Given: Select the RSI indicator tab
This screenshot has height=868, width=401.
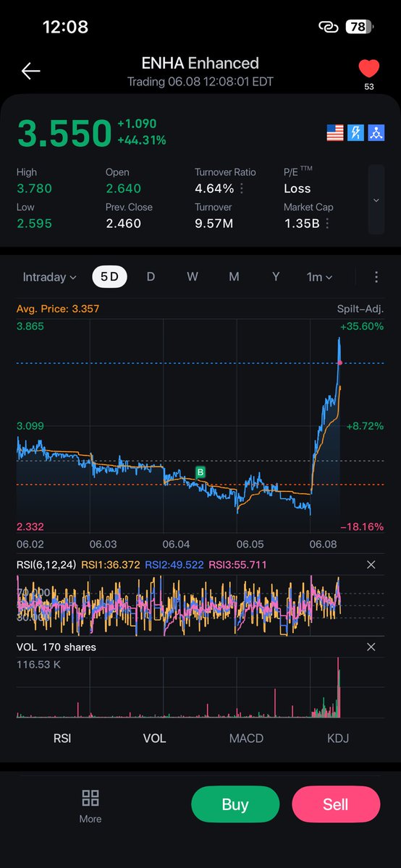Looking at the screenshot, I should click(x=62, y=738).
